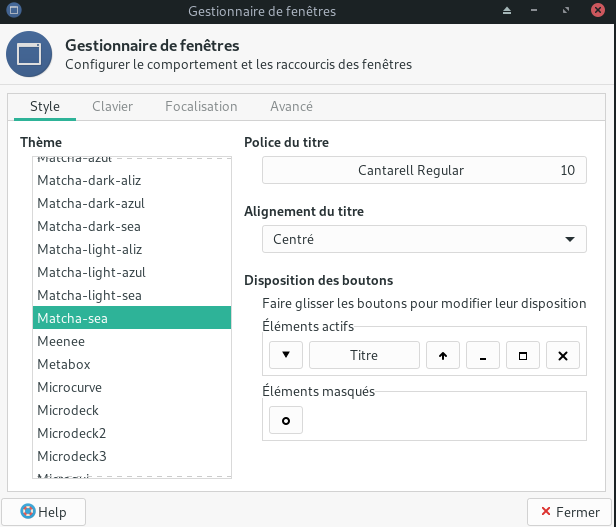Image resolution: width=616 pixels, height=527 pixels.
Task: Click the titlebar window menu icon at left
Action: point(12,11)
